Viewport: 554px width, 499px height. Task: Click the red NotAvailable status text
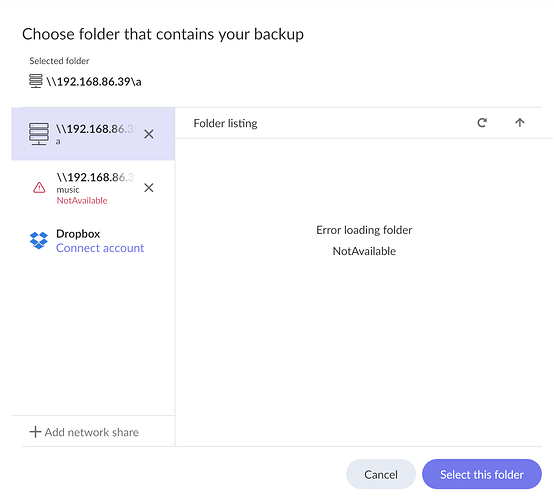coord(82,200)
